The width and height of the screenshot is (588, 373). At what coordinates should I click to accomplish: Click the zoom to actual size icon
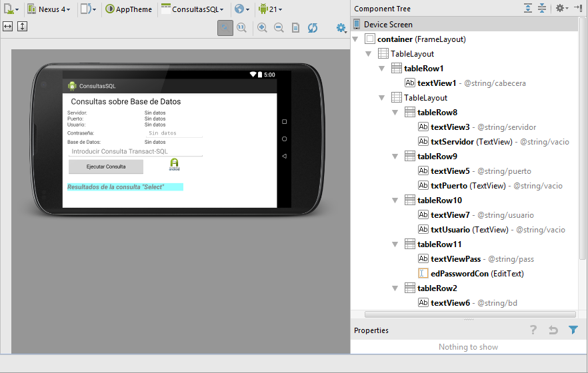[x=242, y=28]
